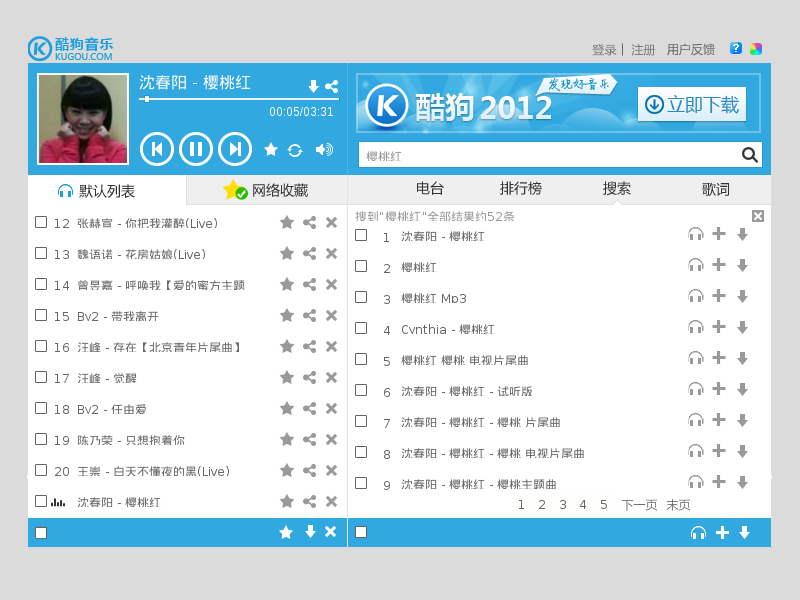Select the 搜索 tab
This screenshot has width=800, height=600.
click(616, 188)
